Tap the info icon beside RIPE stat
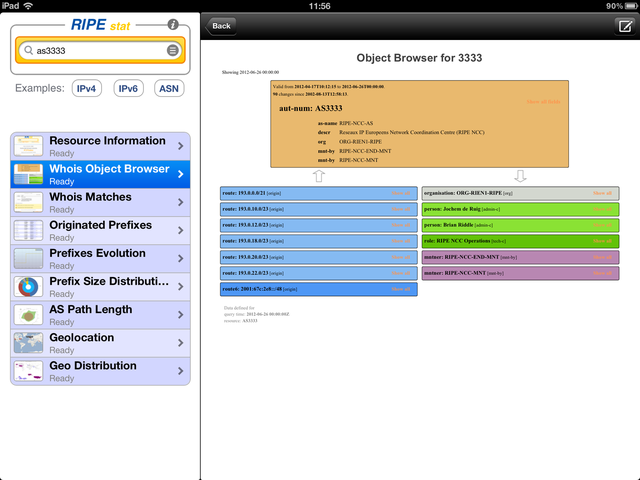Screen dimensions: 640x480 point(173,25)
